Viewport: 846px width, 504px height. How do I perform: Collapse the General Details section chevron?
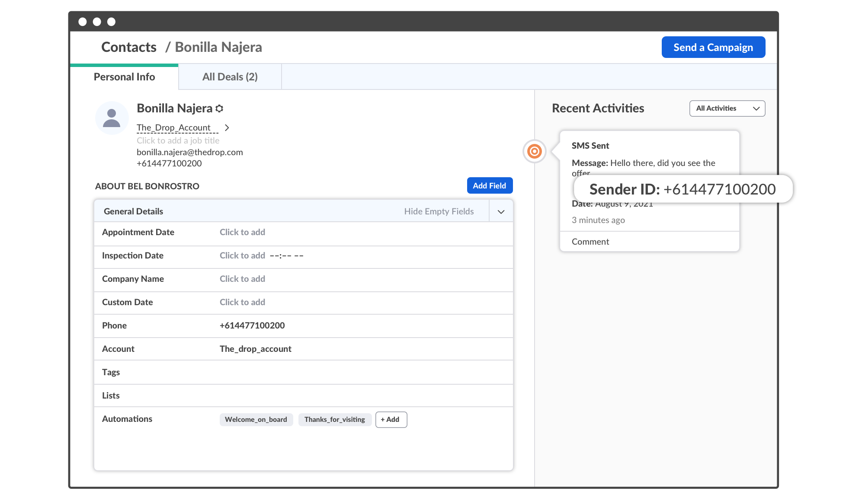[x=501, y=212]
